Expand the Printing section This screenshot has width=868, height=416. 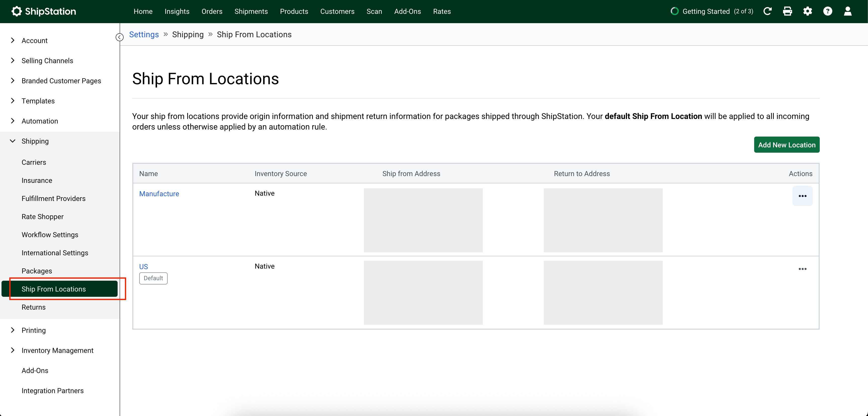(33, 330)
